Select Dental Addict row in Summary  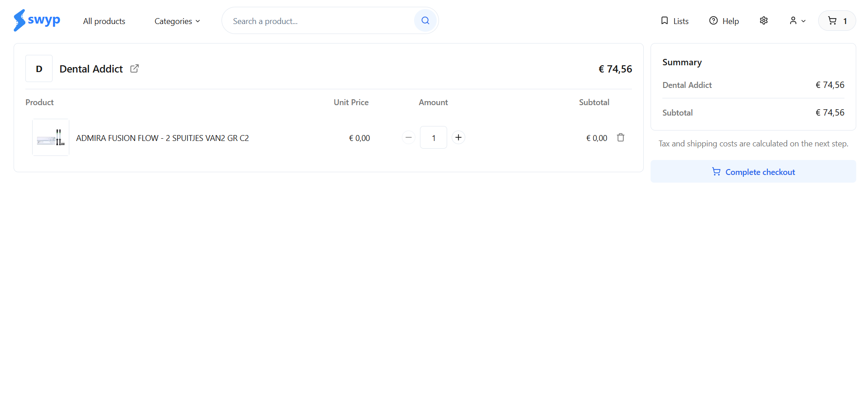(753, 85)
